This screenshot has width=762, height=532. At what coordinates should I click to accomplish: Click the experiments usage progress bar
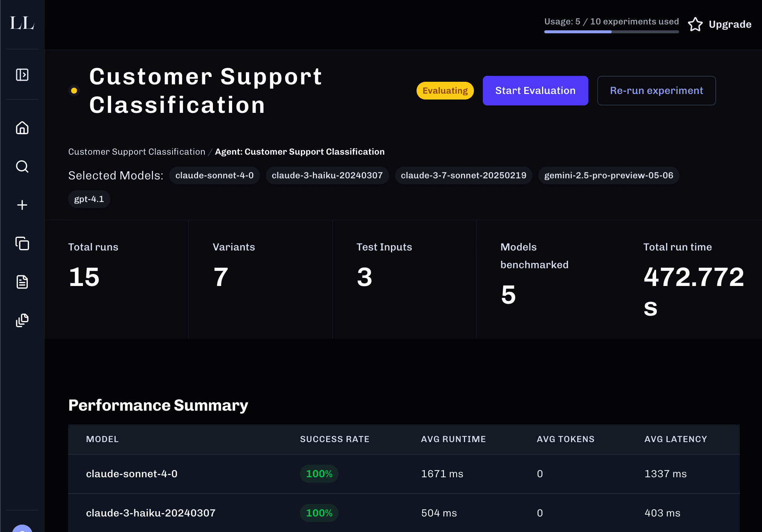coord(611,32)
